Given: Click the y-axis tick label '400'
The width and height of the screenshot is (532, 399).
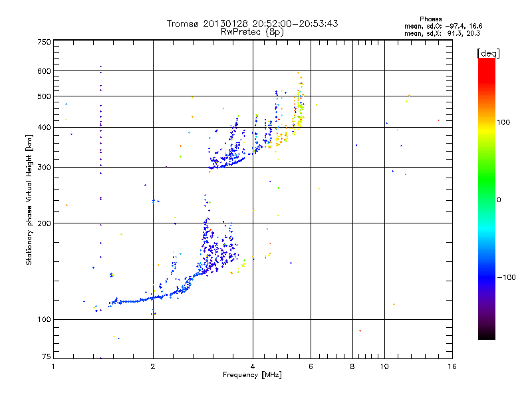Looking at the screenshot, I should click(x=44, y=127).
